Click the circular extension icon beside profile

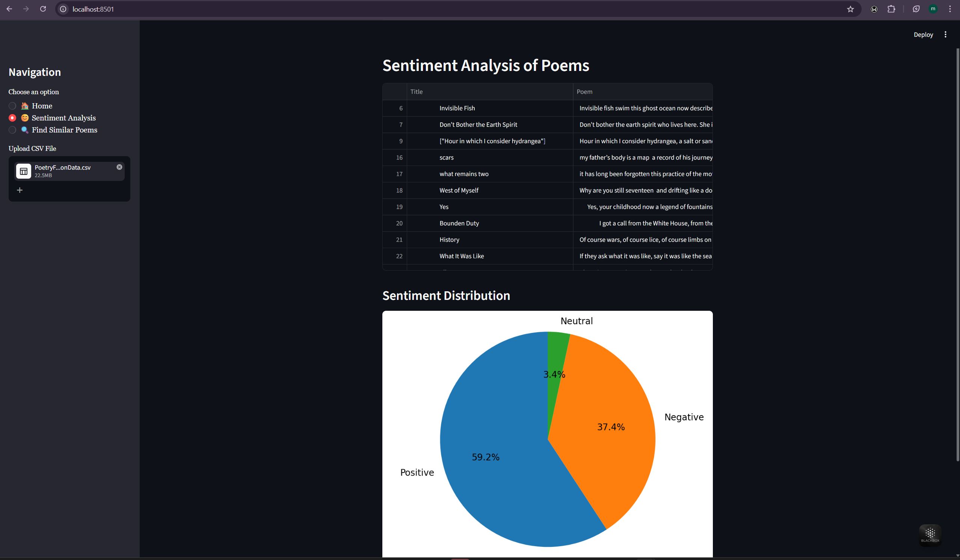pyautogui.click(x=916, y=9)
